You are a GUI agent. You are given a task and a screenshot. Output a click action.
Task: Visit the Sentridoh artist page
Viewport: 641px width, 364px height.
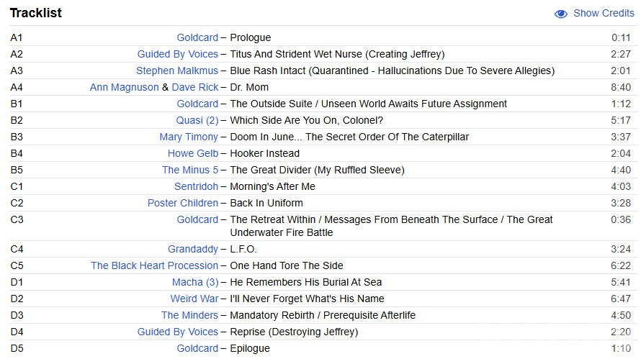coord(196,186)
